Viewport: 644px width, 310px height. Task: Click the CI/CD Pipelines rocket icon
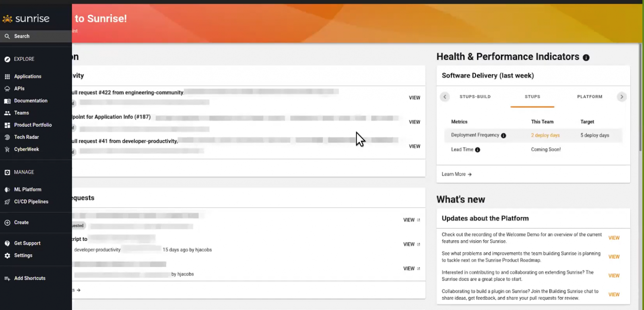[7, 202]
